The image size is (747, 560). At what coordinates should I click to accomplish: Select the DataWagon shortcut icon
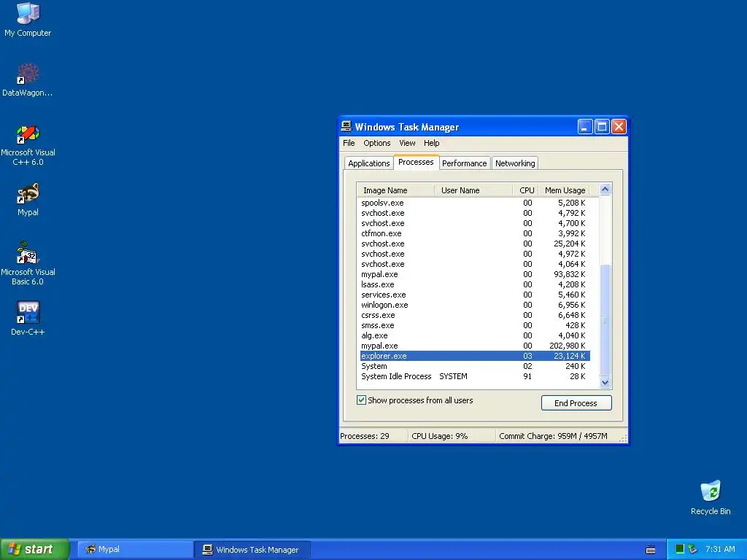pos(28,79)
